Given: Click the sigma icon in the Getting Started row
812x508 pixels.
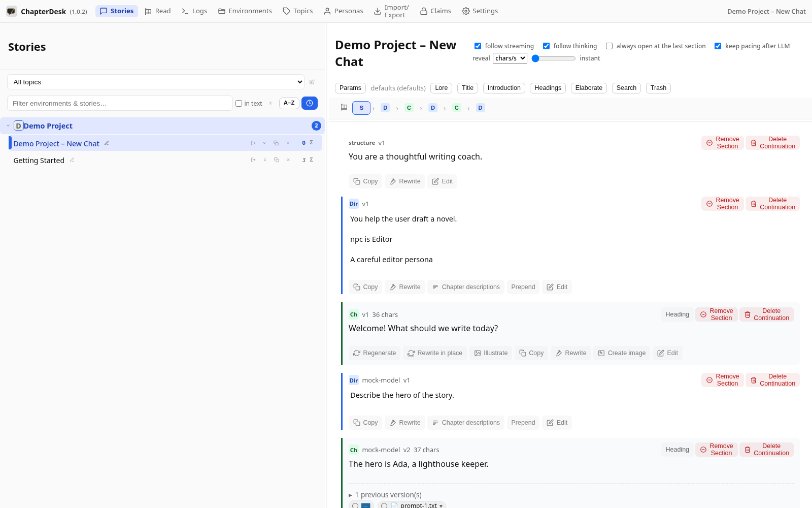Looking at the screenshot, I should pos(312,160).
